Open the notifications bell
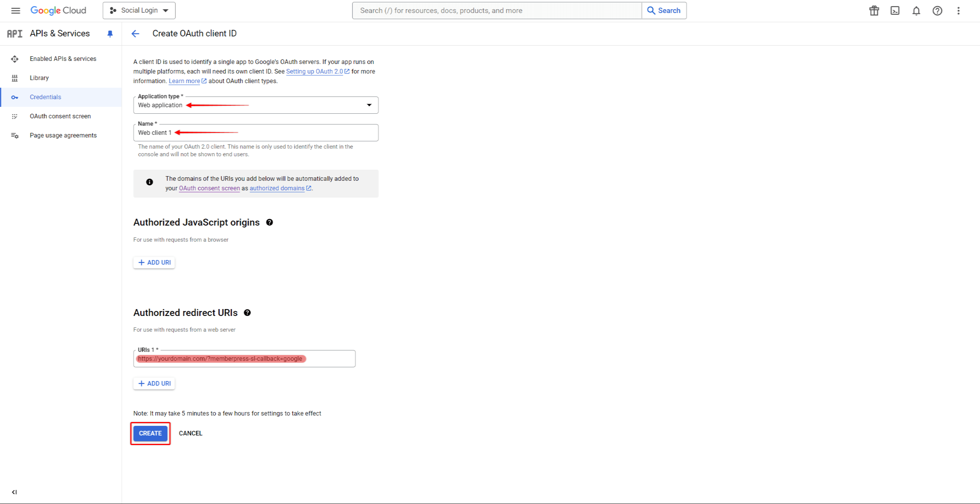Screen dimensions: 980x504 coord(916,11)
